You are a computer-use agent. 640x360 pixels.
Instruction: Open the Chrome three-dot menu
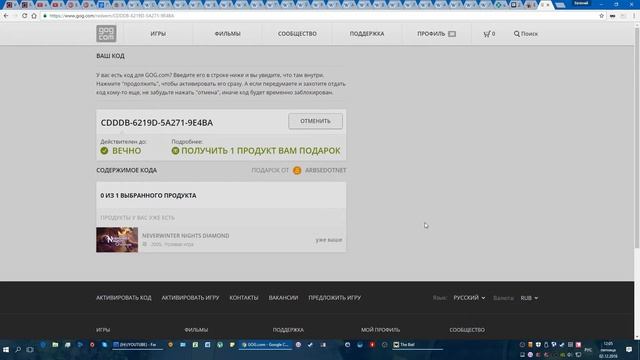[634, 16]
